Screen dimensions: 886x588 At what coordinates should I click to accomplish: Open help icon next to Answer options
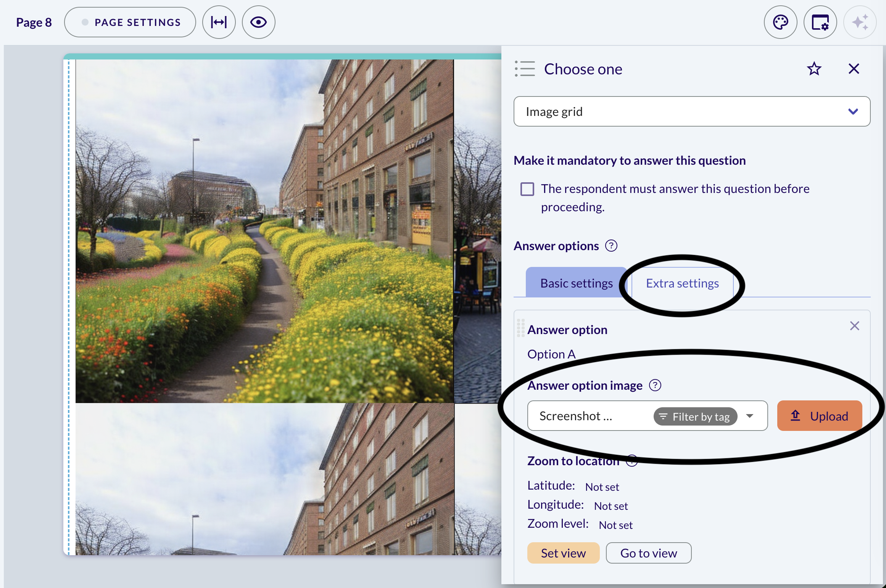click(x=611, y=246)
